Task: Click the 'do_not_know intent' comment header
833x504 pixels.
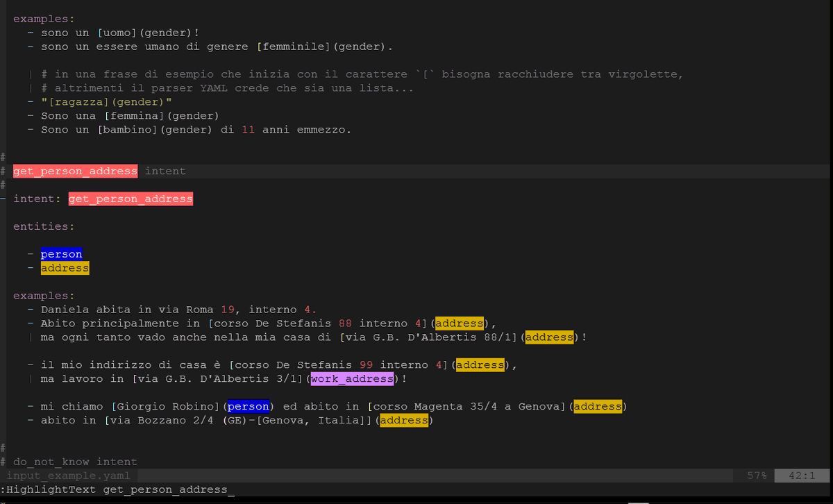Action: 75,462
